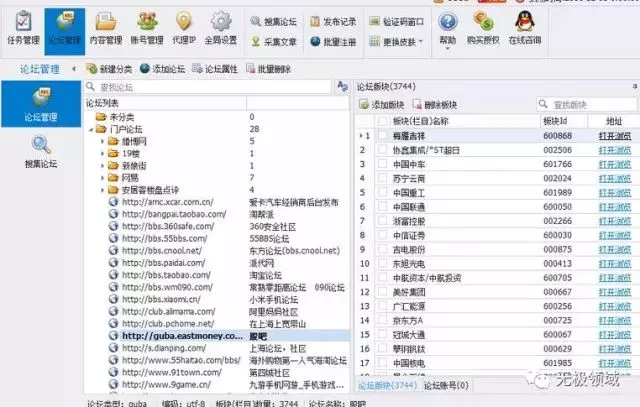Click the match-case Aa search icon
The width and height of the screenshot is (640, 407).
342,87
